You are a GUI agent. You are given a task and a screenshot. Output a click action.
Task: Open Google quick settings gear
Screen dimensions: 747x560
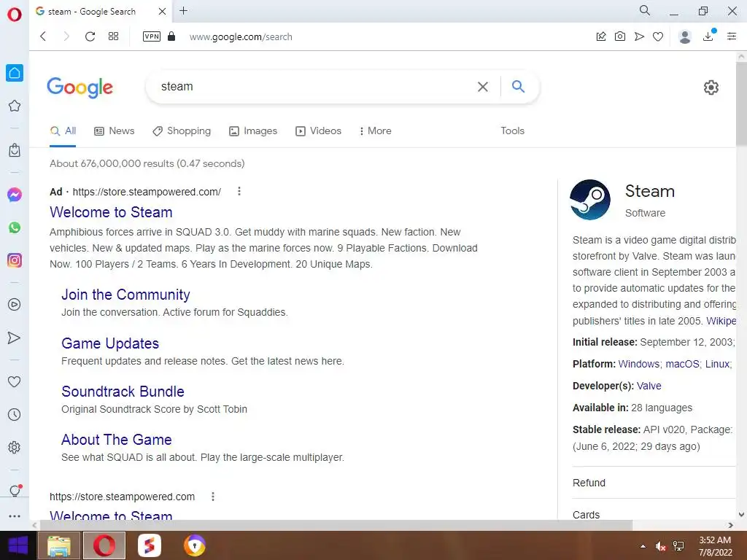[711, 87]
